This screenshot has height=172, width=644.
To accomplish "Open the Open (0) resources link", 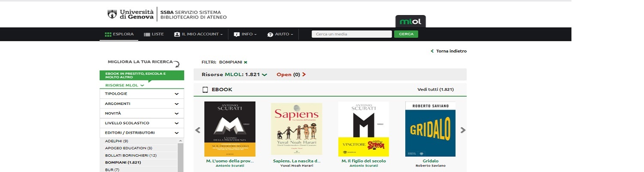I will pos(291,74).
